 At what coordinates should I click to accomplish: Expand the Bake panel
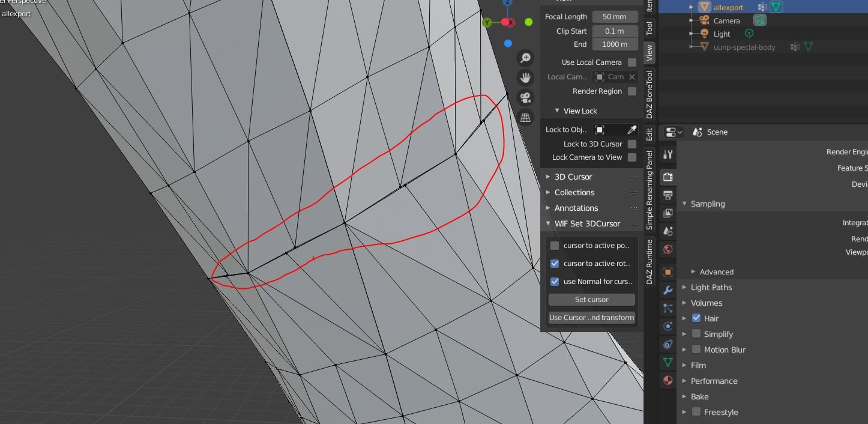[x=684, y=396]
